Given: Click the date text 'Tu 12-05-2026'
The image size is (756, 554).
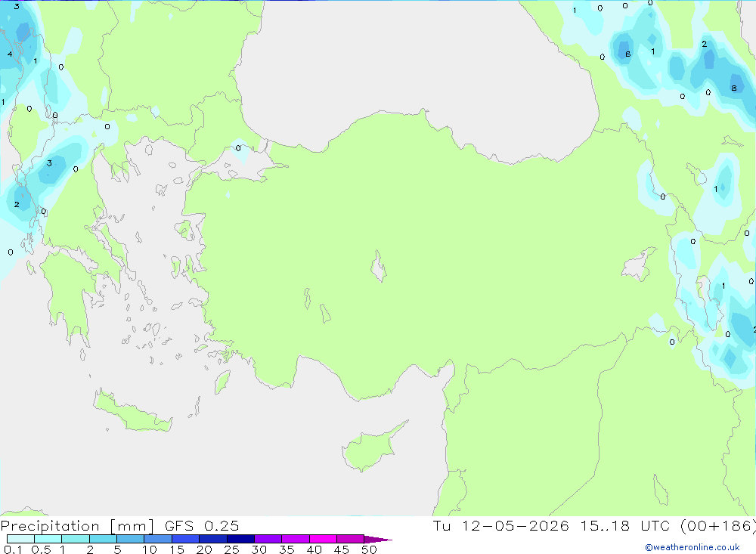Looking at the screenshot, I should point(501,526).
